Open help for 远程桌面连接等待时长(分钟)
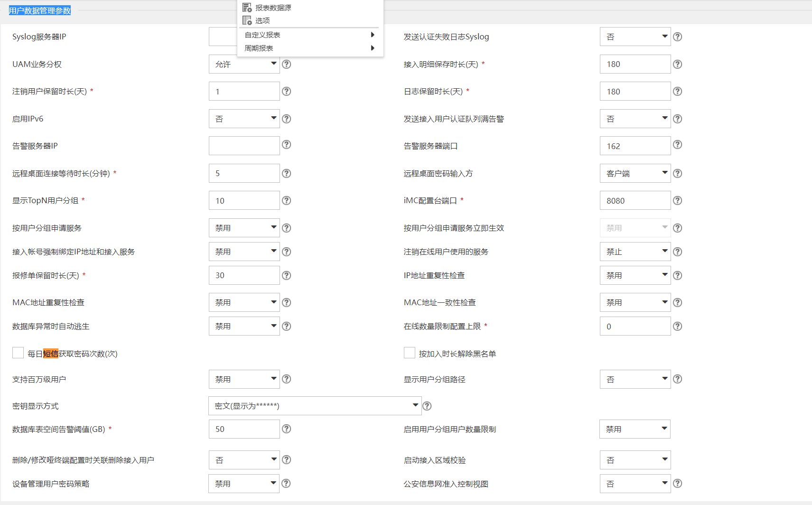 point(287,173)
